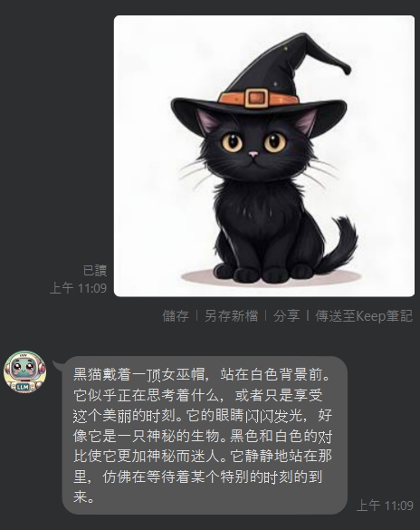Choose 另存新檔 under the picture

coord(231,316)
